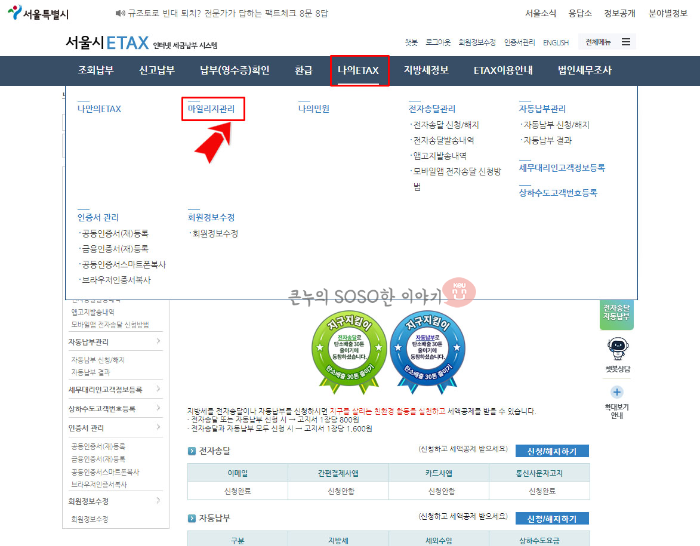Open the 납부(영수증)확인 main menu
Image resolution: width=700 pixels, height=546 pixels.
tap(234, 70)
